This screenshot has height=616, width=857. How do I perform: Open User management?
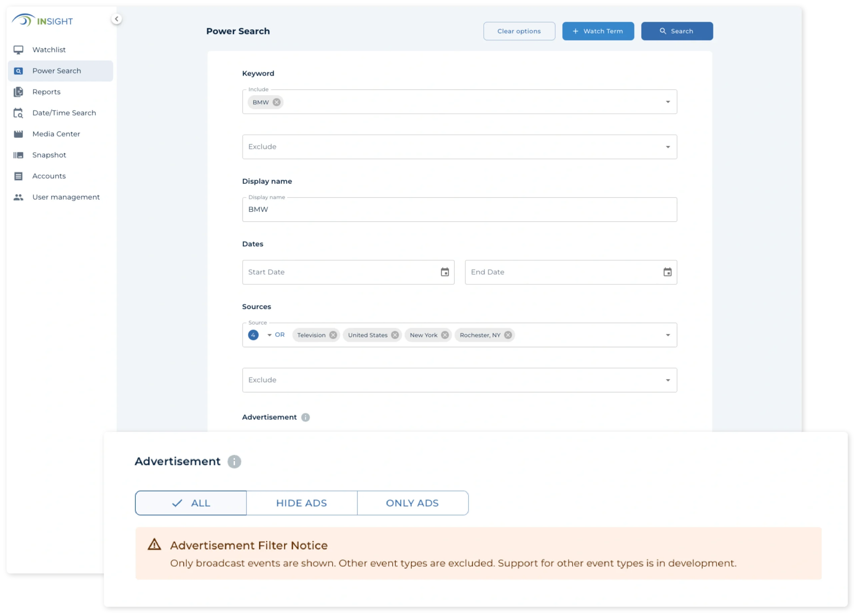click(66, 197)
